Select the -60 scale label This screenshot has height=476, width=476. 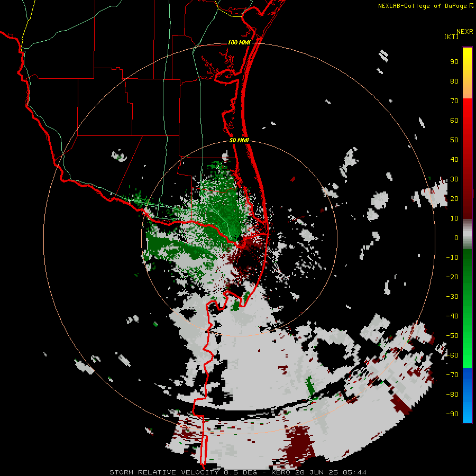click(452, 355)
